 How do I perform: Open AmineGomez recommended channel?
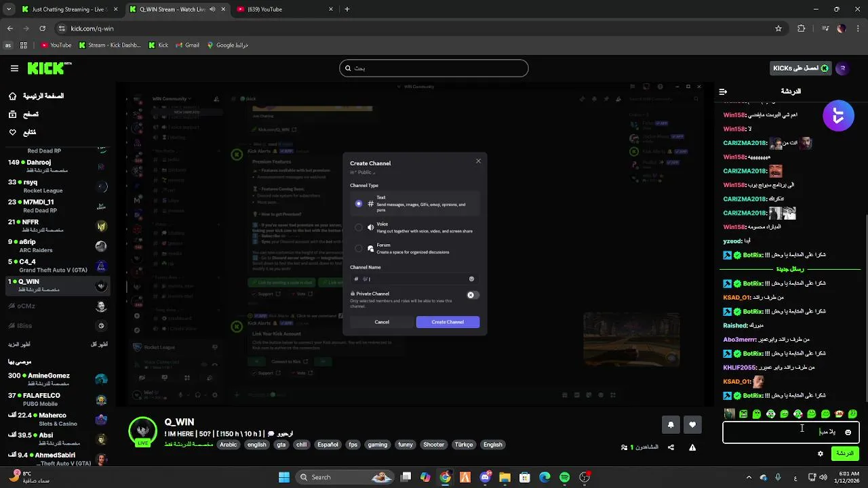click(57, 379)
